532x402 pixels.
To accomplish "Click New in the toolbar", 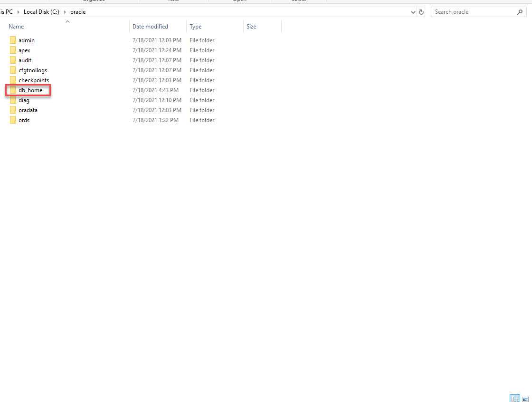I will [173, 1].
